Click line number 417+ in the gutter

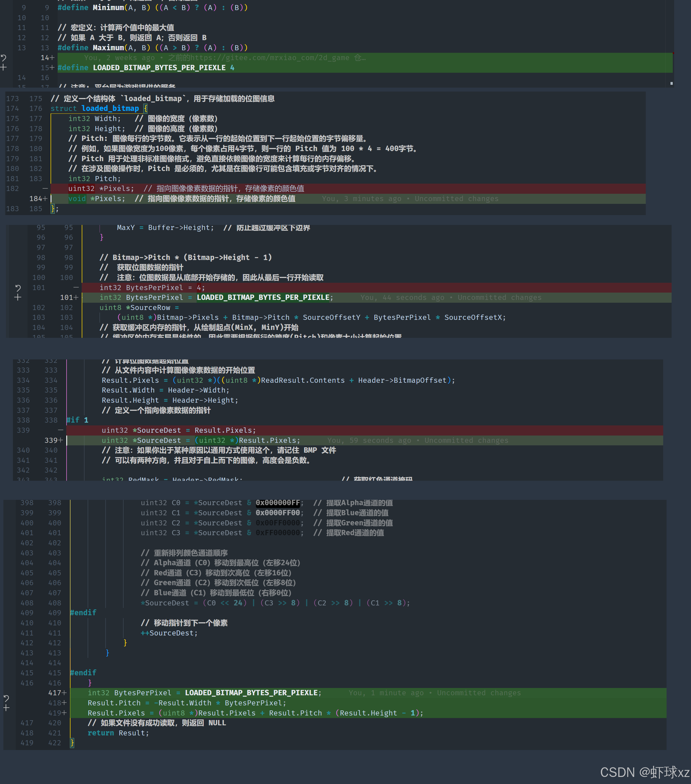[58, 693]
